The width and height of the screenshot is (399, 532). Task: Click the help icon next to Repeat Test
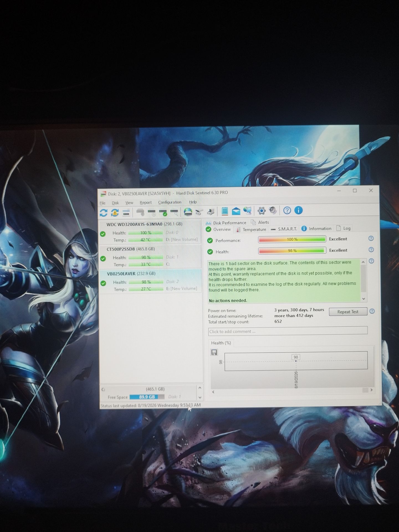[372, 311]
